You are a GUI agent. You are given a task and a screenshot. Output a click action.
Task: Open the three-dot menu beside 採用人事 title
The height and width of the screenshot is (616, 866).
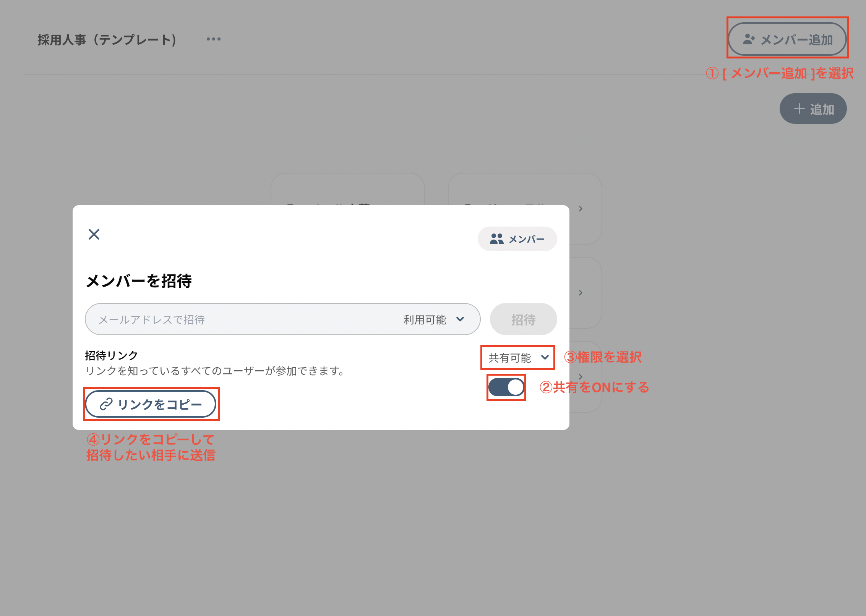click(x=213, y=39)
